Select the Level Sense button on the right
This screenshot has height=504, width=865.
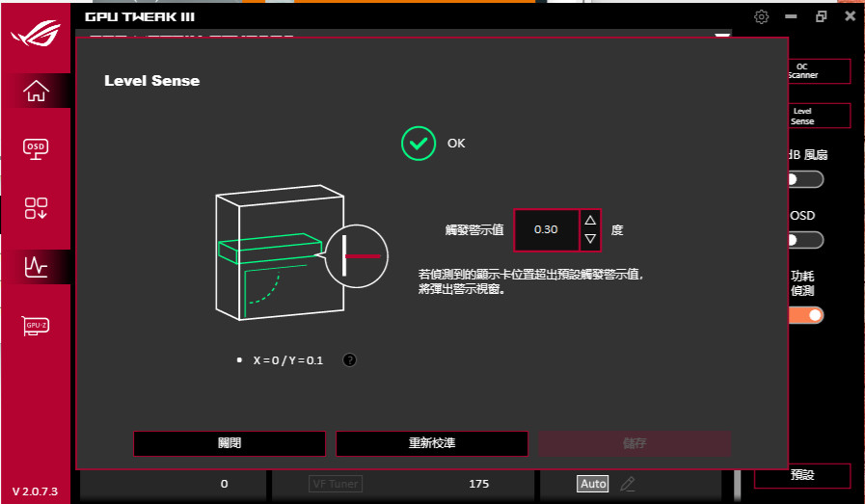(x=802, y=116)
